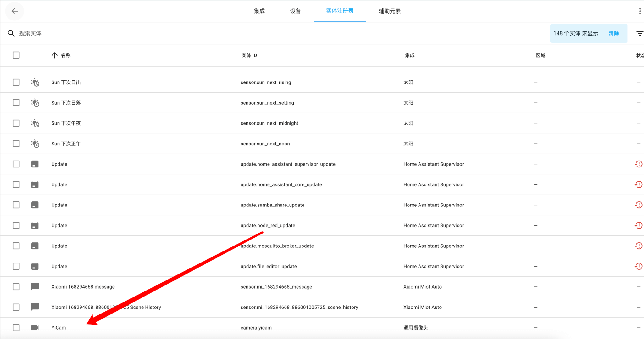Viewport: 644px width, 339px height.
Task: Click the update pending status icon for Home Assistant Core update
Action: pos(639,184)
